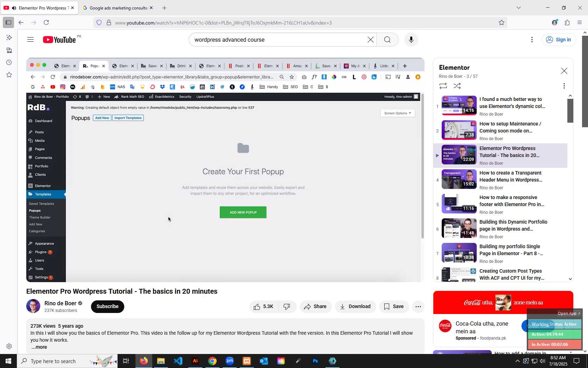Open Windows notification center
This screenshot has width=588, height=368.
coord(576,361)
